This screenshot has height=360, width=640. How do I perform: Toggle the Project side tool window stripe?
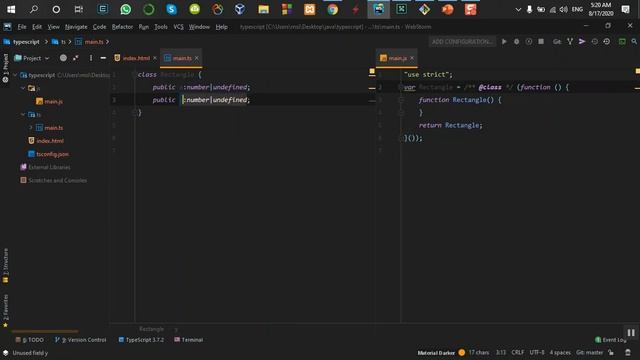[5, 68]
